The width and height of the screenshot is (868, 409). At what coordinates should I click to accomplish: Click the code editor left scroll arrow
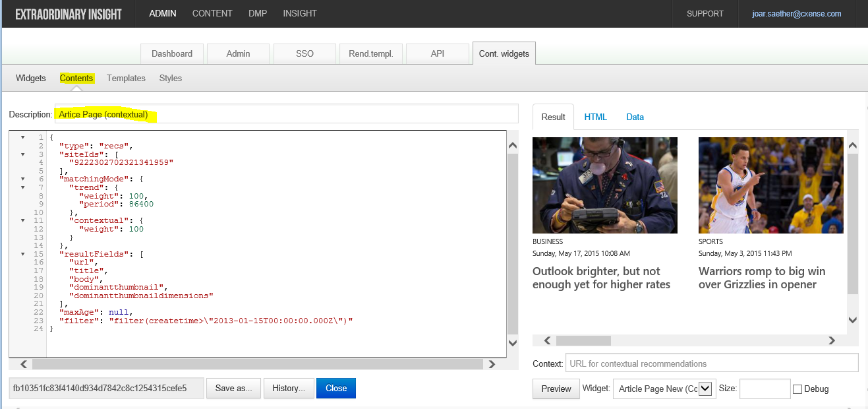tap(24, 364)
